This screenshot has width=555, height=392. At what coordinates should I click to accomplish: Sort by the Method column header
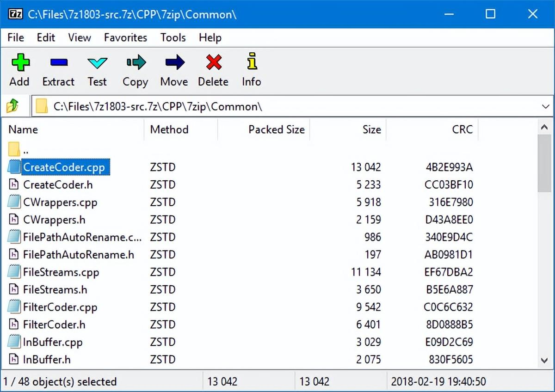pyautogui.click(x=181, y=129)
